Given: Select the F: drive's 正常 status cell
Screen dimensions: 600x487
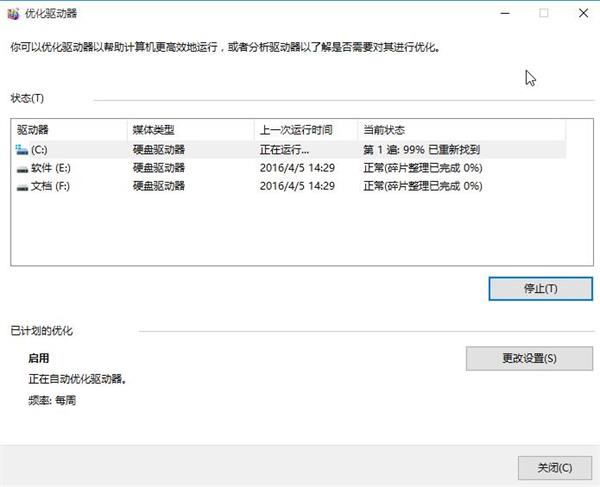Looking at the screenshot, I should click(422, 187).
